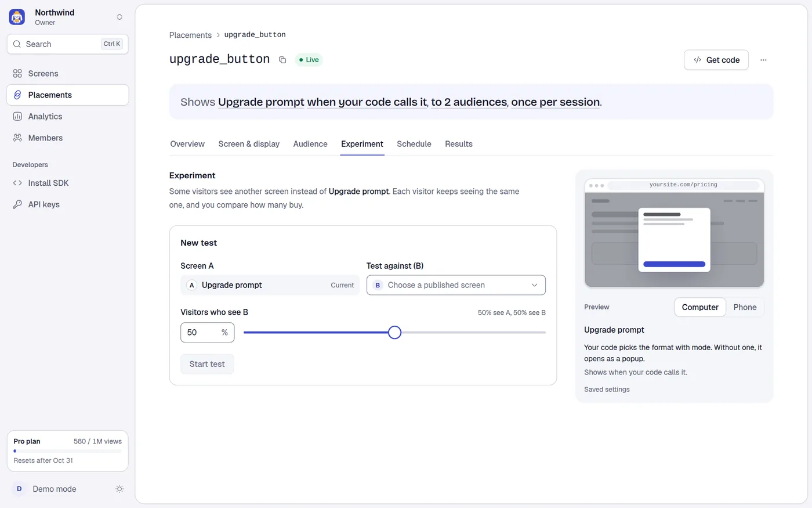Open Install SDK developer page

pos(68,183)
